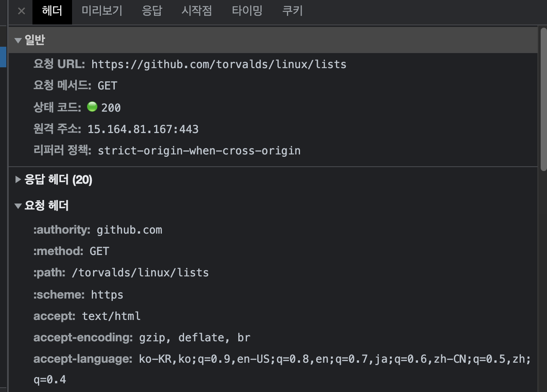This screenshot has width=547, height=392.
Task: Click the :path value /torvalds/linux/lists
Action: (x=140, y=273)
